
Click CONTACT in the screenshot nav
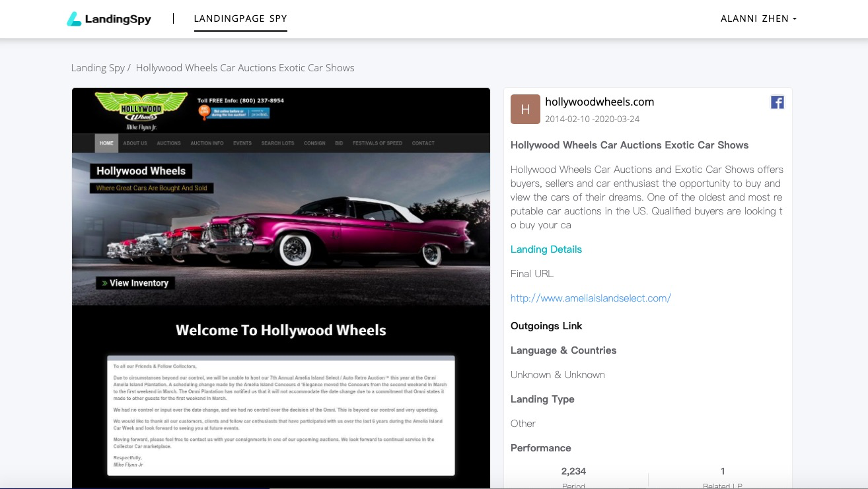click(x=423, y=143)
